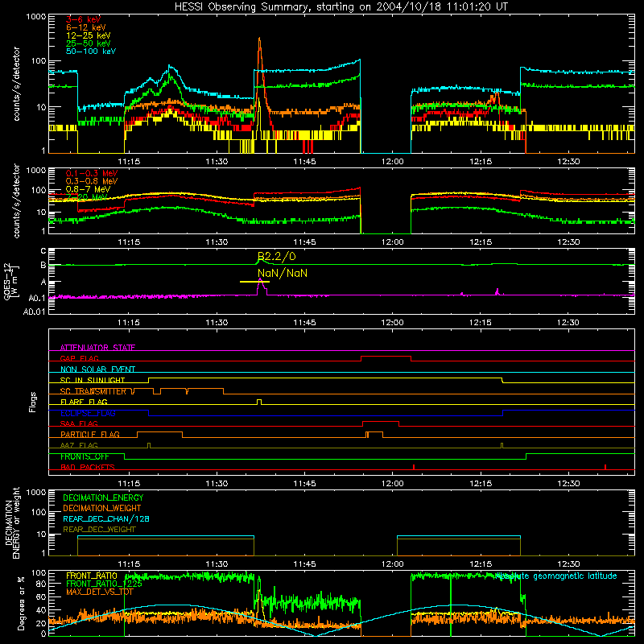Image resolution: width=644 pixels, height=644 pixels.
Task: Select the SC_IN_SUNLIGHT flag label
Action: pyautogui.click(x=93, y=380)
